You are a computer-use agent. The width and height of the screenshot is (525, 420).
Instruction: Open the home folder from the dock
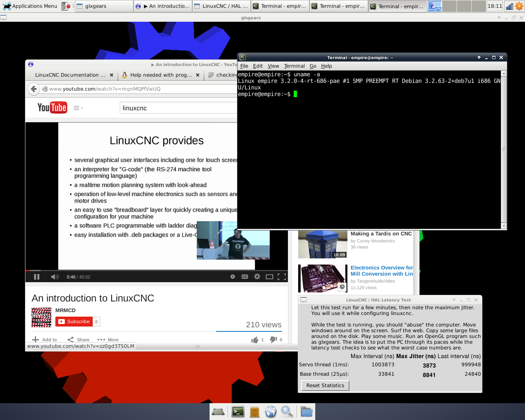[306, 412]
